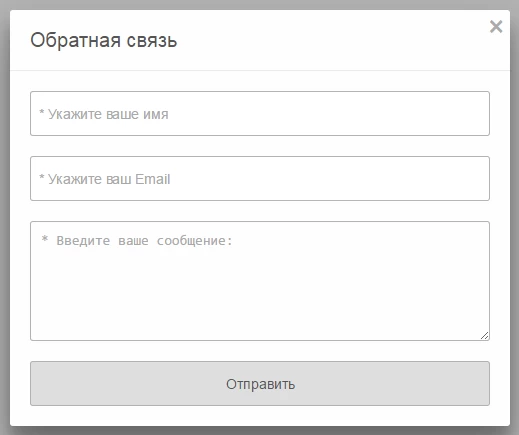Focus the Укажите ваше имя field
The width and height of the screenshot is (519, 435).
(260, 113)
